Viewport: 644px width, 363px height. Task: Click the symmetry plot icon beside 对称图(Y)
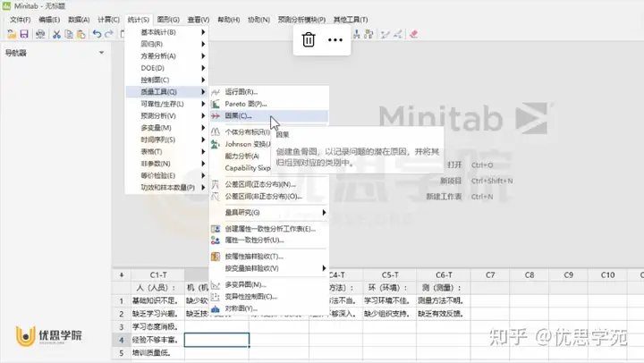(x=216, y=308)
